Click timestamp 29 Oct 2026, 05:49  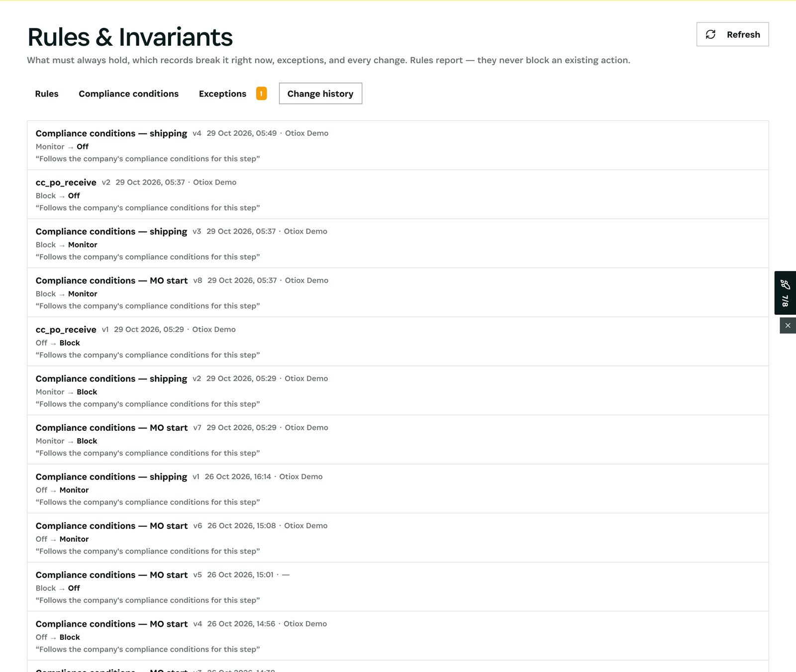242,133
